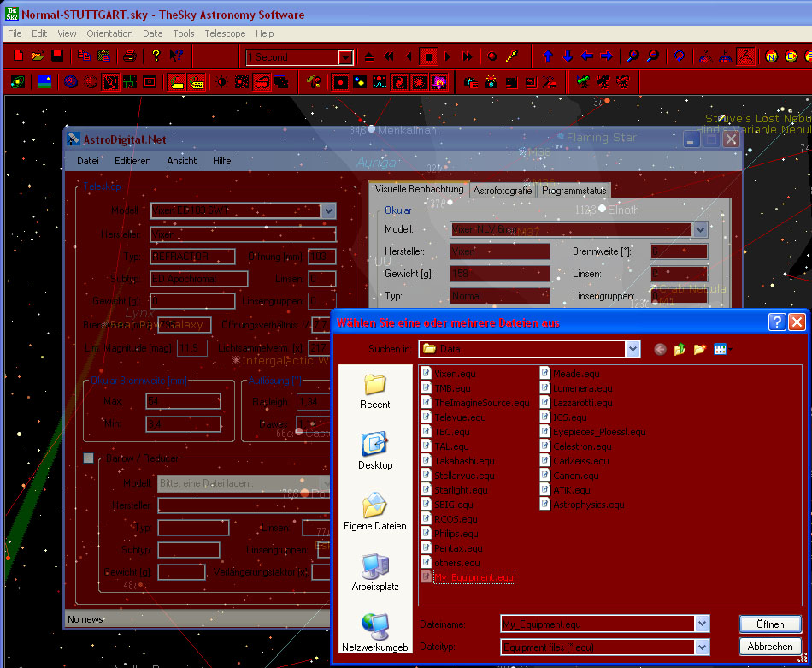Open the Netzwerkumgebung places shortcut
812x668 pixels.
[375, 633]
